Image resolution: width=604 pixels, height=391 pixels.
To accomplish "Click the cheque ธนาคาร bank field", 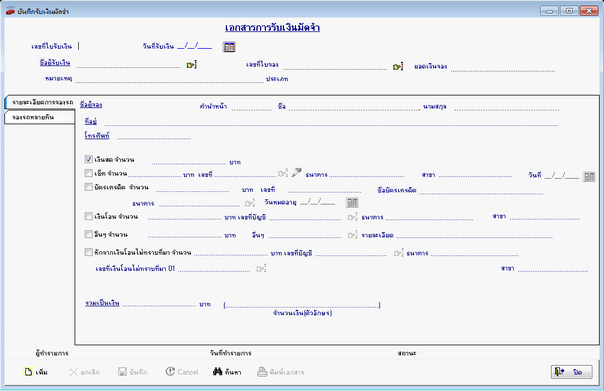I will [x=367, y=173].
